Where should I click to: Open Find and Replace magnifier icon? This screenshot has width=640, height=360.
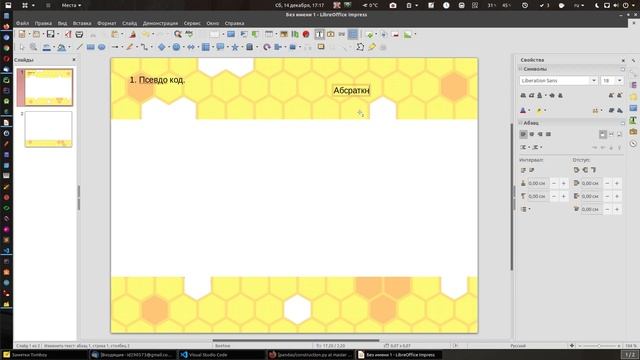click(178, 35)
